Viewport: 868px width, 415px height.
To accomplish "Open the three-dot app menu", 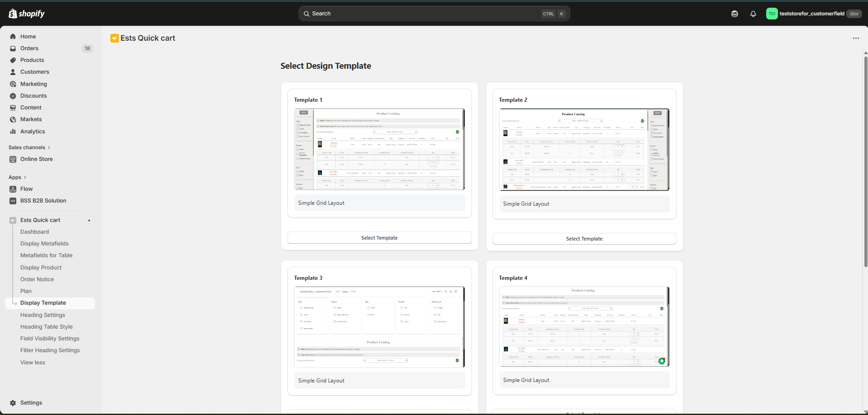I will tap(855, 38).
